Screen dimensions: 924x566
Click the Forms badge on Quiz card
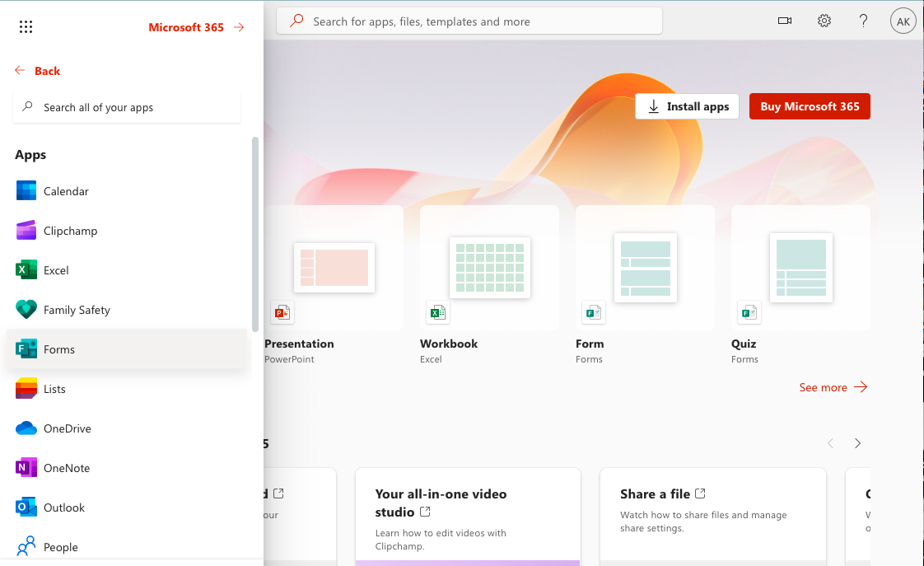pyautogui.click(x=749, y=312)
